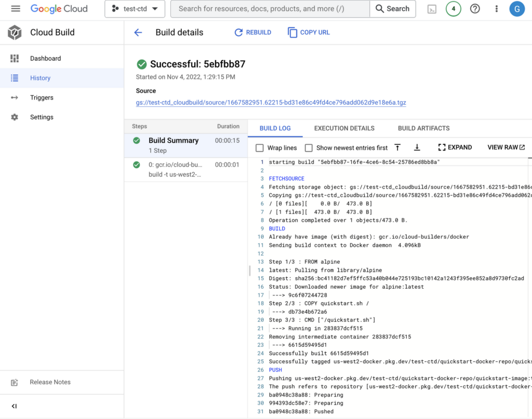This screenshot has height=419, width=532.
Task: Click the Release Notes icon
Action: pos(14,382)
